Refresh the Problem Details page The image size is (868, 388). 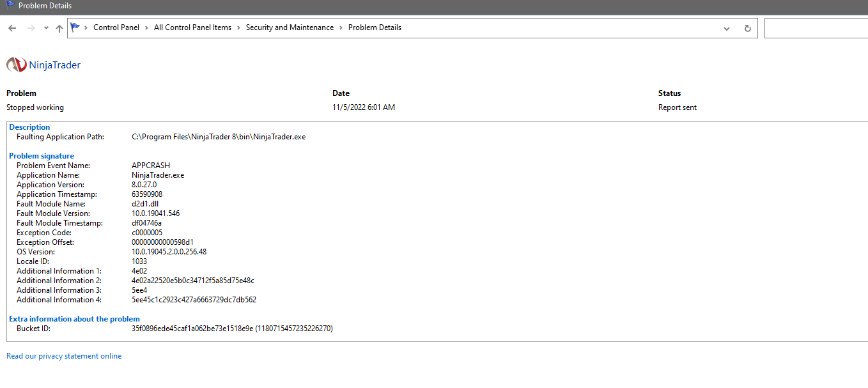click(x=747, y=28)
